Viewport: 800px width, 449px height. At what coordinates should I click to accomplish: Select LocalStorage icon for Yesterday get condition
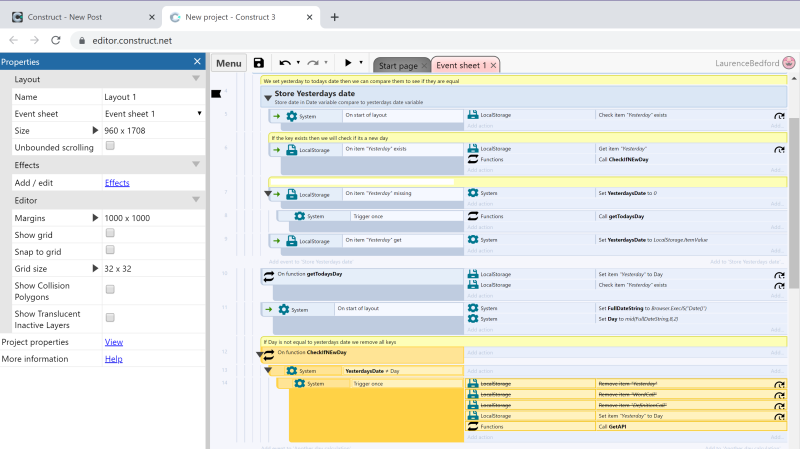291,241
